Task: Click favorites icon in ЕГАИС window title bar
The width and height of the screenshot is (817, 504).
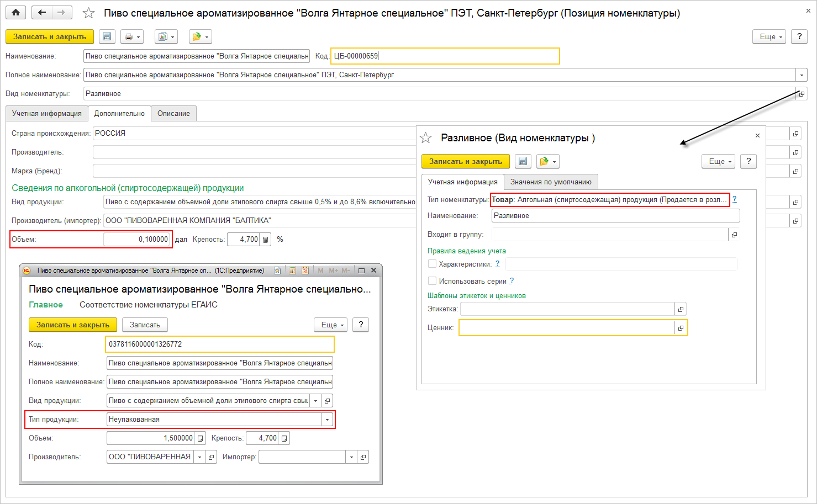Action: [277, 270]
